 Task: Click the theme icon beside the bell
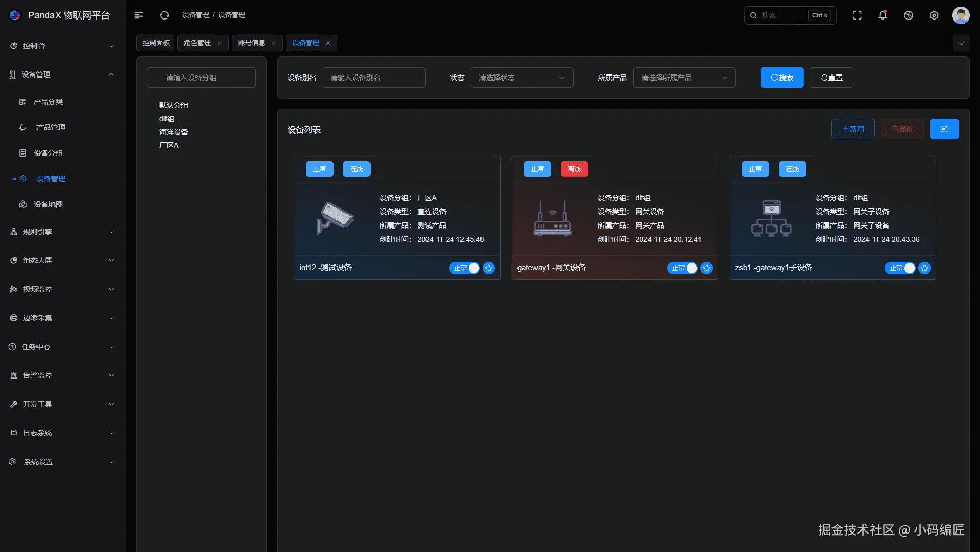click(x=909, y=15)
